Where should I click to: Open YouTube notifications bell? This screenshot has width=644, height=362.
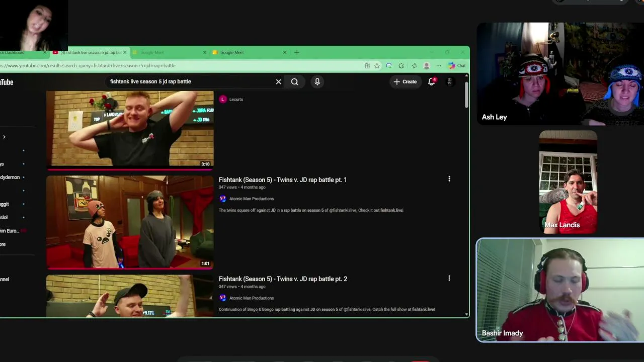pyautogui.click(x=432, y=81)
